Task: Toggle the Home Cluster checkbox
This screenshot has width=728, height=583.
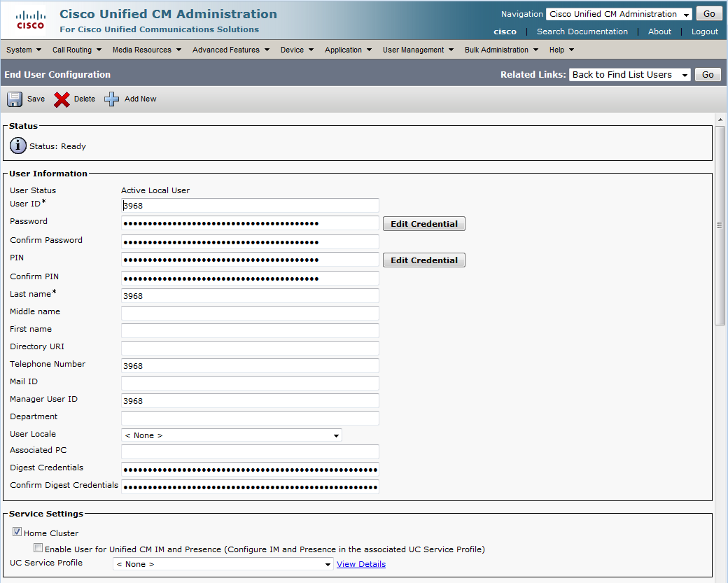Action: tap(17, 533)
